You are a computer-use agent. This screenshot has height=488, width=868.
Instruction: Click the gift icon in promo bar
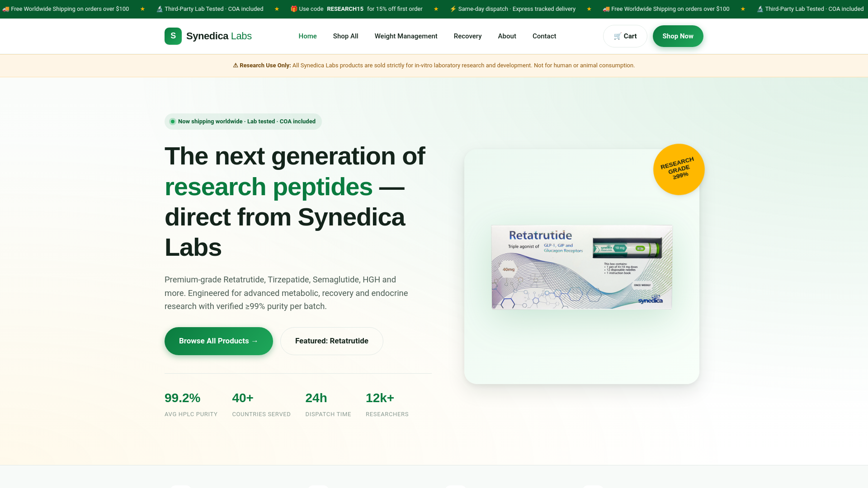(x=293, y=9)
